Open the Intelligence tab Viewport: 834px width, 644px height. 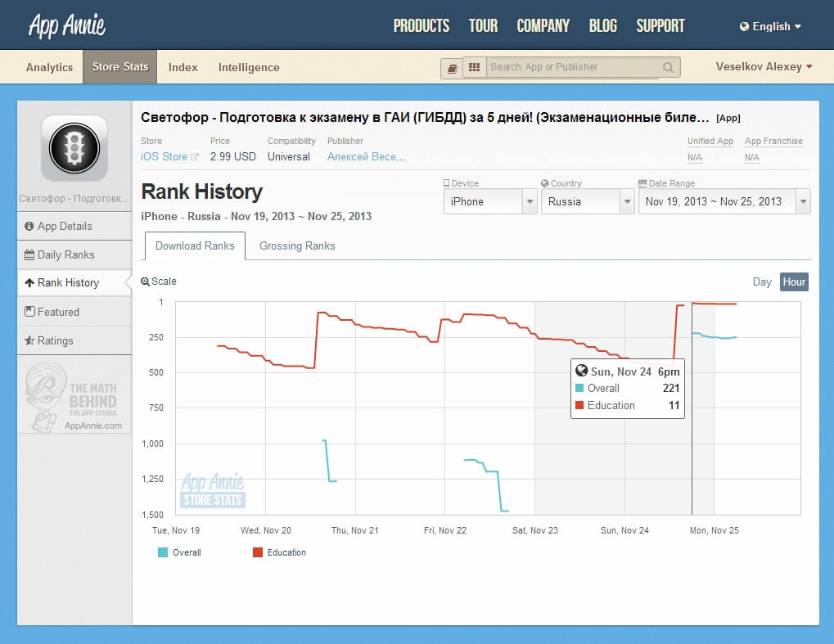click(249, 67)
